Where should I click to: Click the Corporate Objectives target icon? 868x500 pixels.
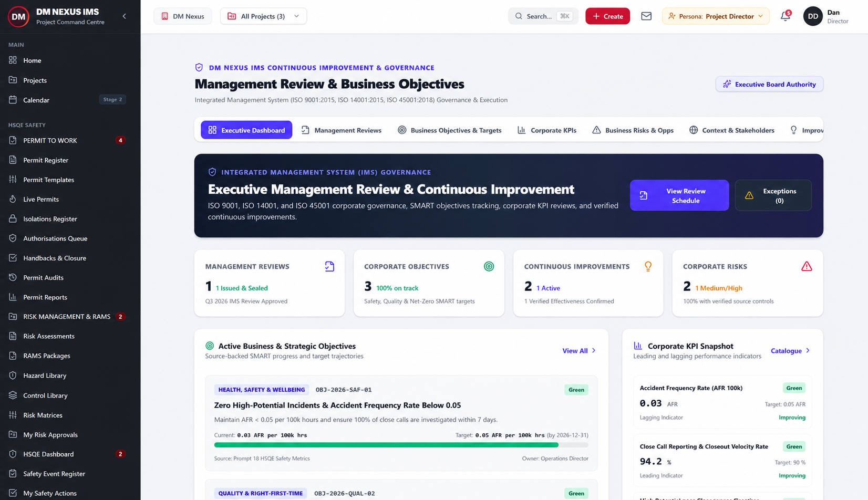(x=489, y=266)
